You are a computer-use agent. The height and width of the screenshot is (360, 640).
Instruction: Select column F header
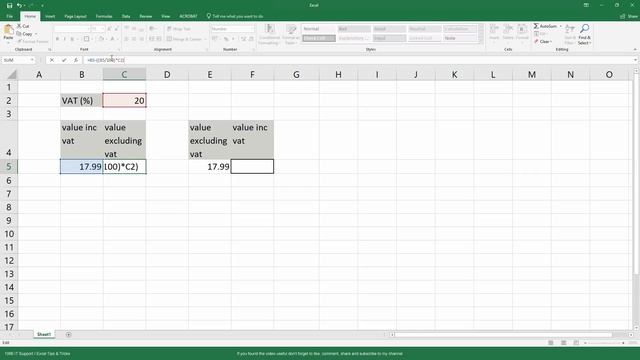[x=252, y=74]
